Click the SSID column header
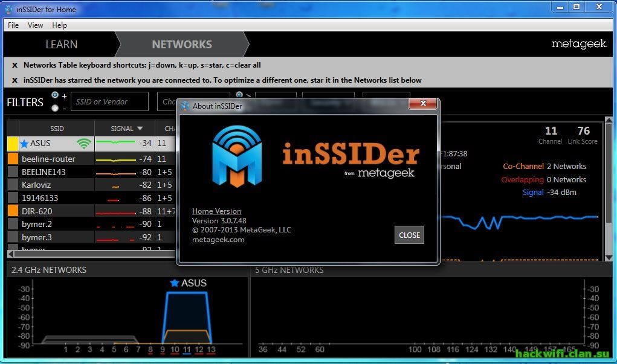This screenshot has height=364, width=617. (57, 129)
